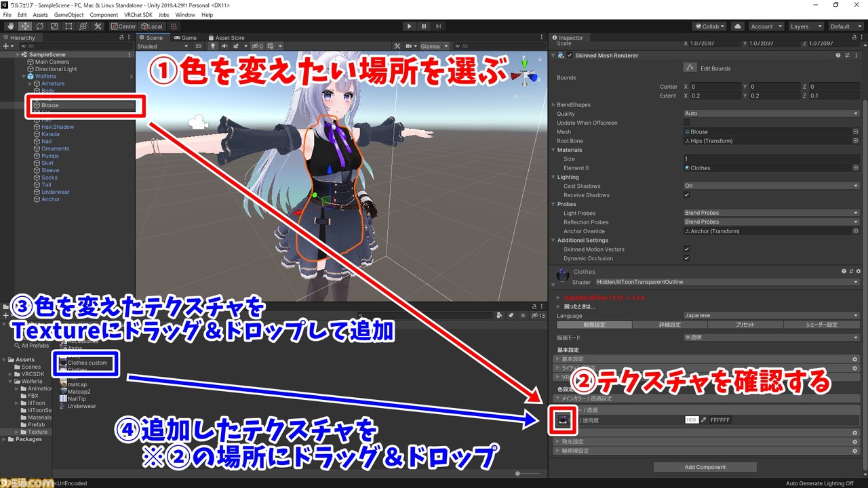Viewport: 868px width, 488px height.
Task: Click the Edit Bounds button
Action: tap(690, 68)
